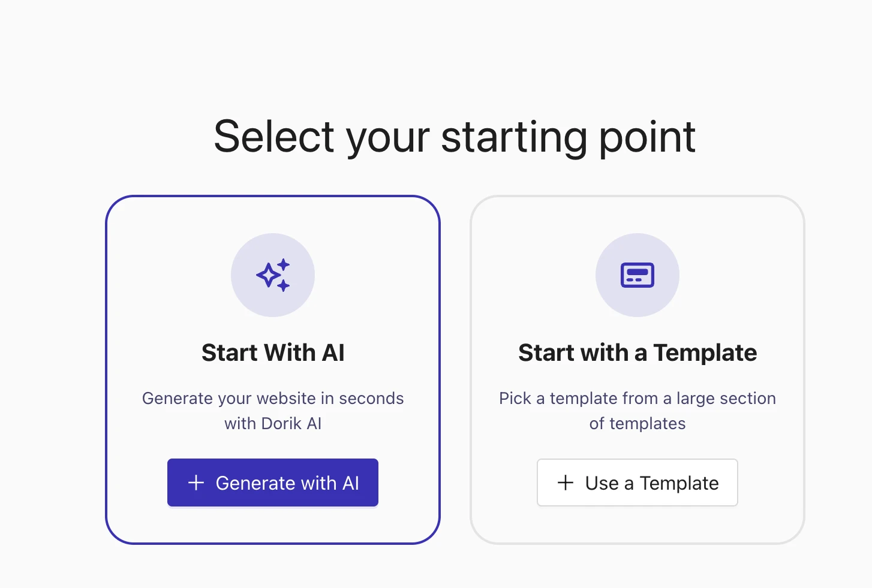Click the Start with a Template heading

pyautogui.click(x=637, y=353)
